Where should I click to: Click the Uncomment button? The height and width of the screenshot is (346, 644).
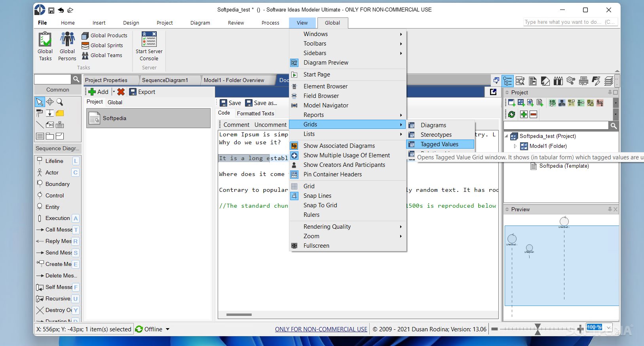coord(270,125)
